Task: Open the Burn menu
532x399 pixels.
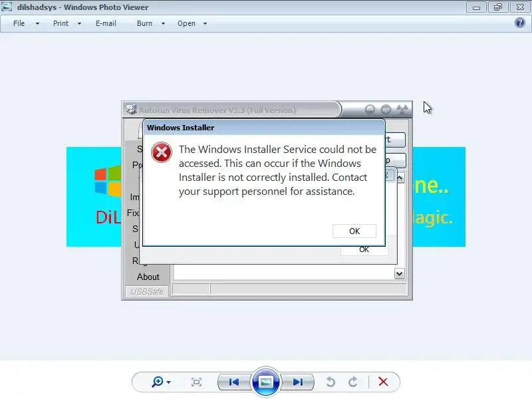Action: click(144, 23)
